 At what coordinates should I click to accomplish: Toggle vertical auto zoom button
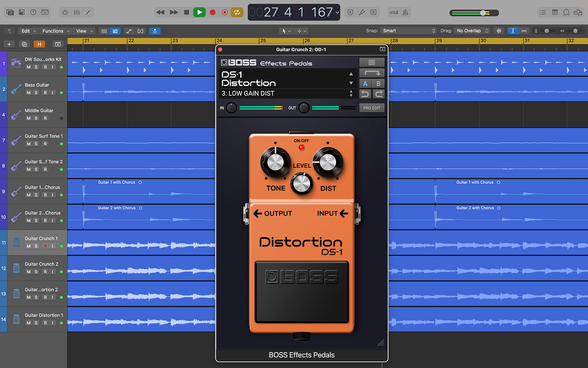tap(513, 31)
